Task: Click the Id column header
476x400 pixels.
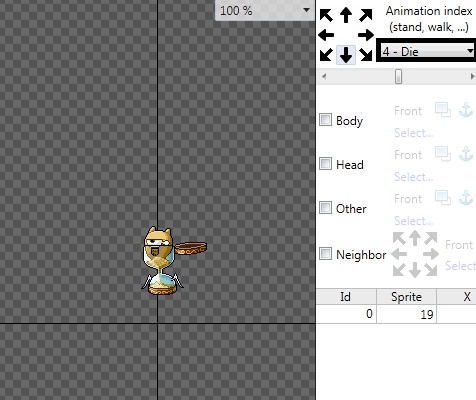Action: 346,296
